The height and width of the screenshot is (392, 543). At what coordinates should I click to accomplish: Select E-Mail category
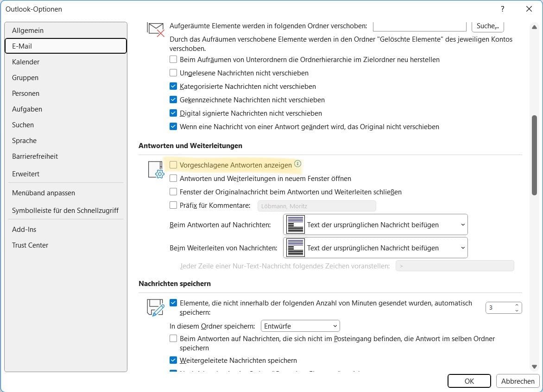pyautogui.click(x=66, y=46)
